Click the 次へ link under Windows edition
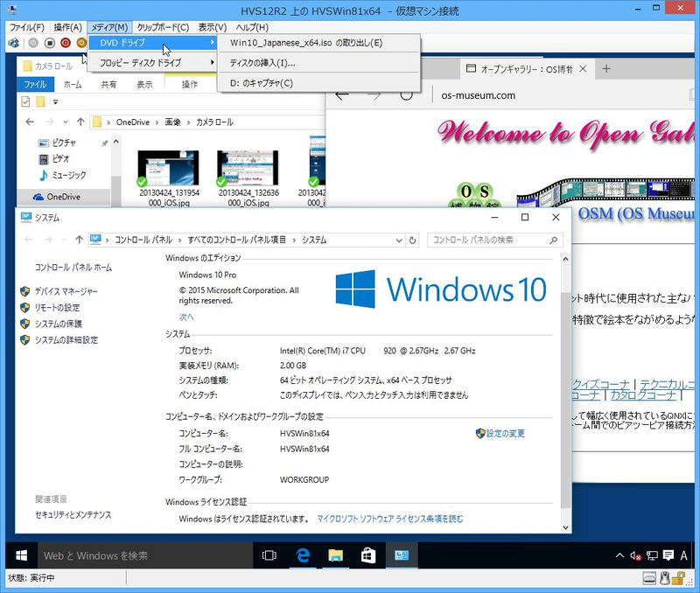The height and width of the screenshot is (593, 700). [x=186, y=317]
